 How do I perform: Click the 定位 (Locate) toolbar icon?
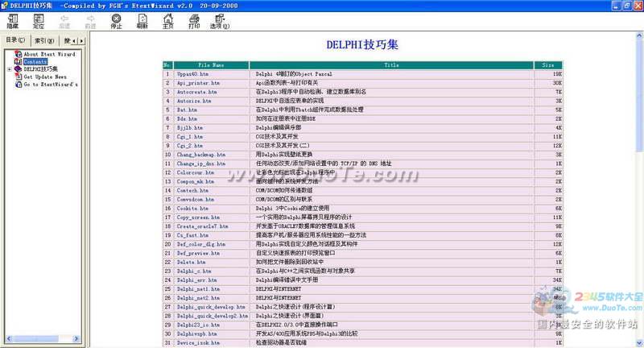pos(39,21)
